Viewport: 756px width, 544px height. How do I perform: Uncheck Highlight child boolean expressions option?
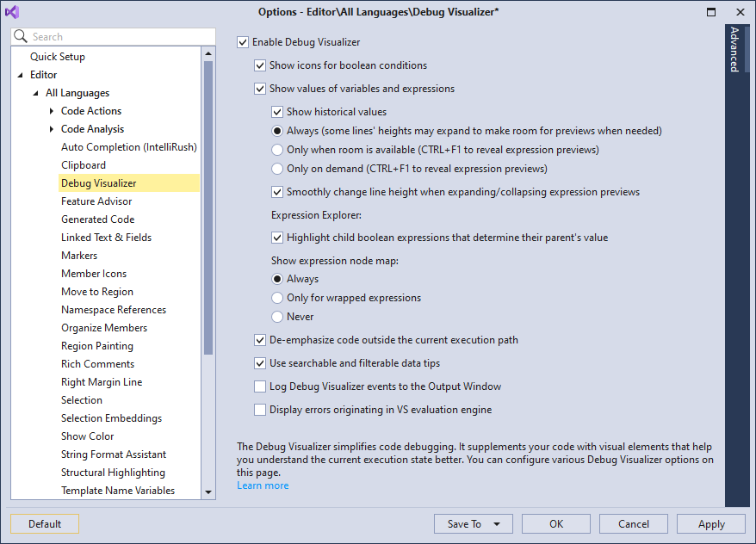277,238
